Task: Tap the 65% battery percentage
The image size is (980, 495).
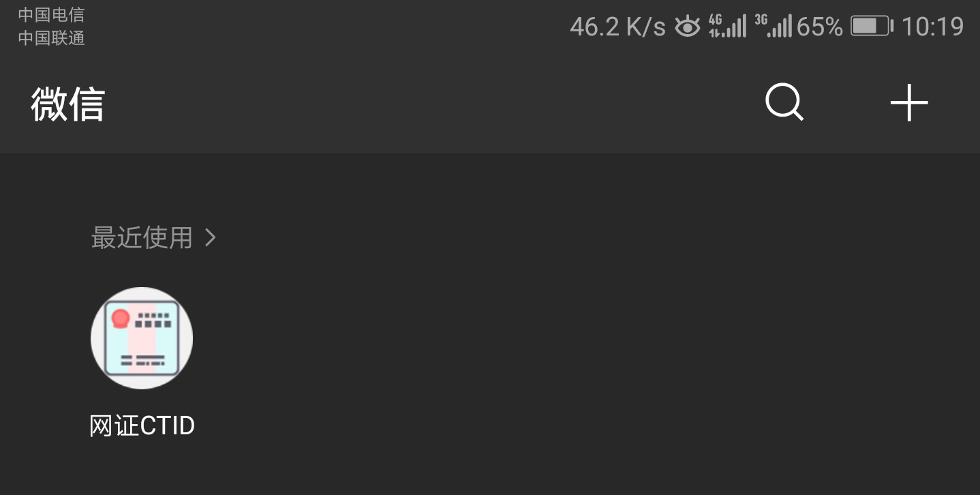Action: point(819,27)
